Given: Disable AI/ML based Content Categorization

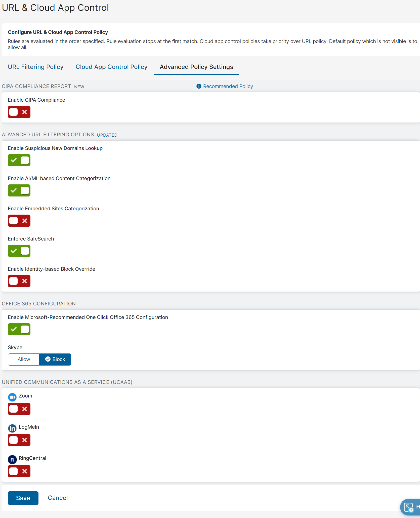Looking at the screenshot, I should pos(19,190).
